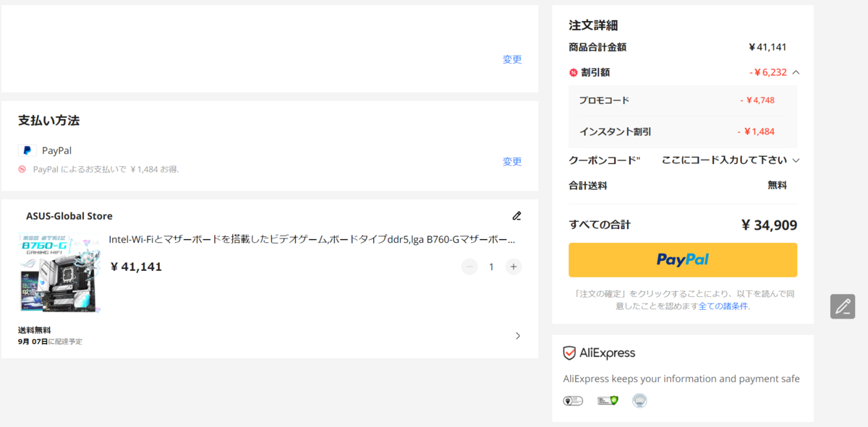Viewport: 868px width, 427px height.
Task: Click the B760-G motherboard product thumbnail
Action: (59, 272)
